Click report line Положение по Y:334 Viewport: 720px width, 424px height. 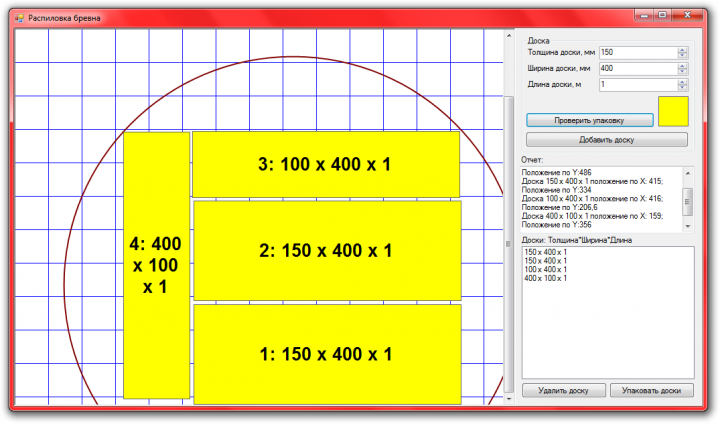557,190
